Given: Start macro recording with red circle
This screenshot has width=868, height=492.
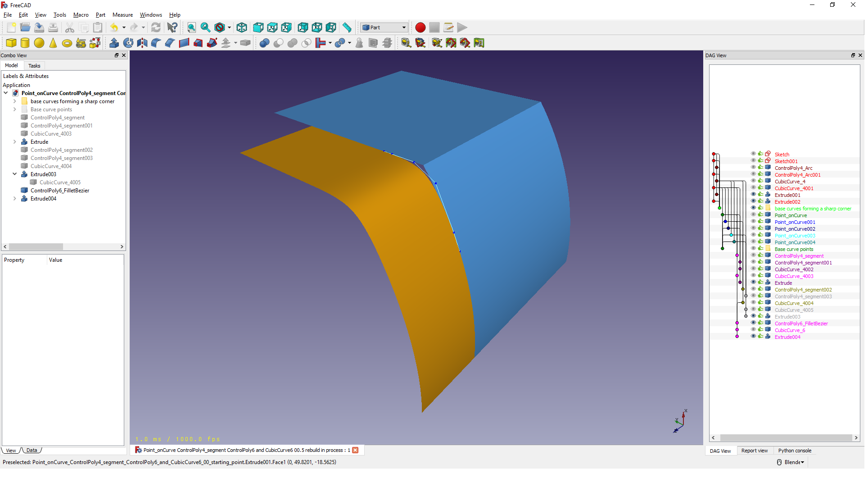Looking at the screenshot, I should tap(420, 27).
